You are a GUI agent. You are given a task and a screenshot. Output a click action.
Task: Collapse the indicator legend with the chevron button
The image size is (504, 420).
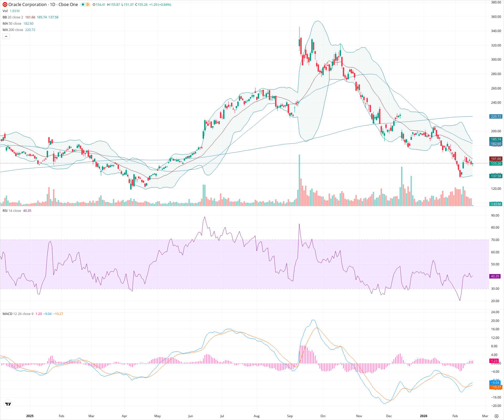pos(6,36)
